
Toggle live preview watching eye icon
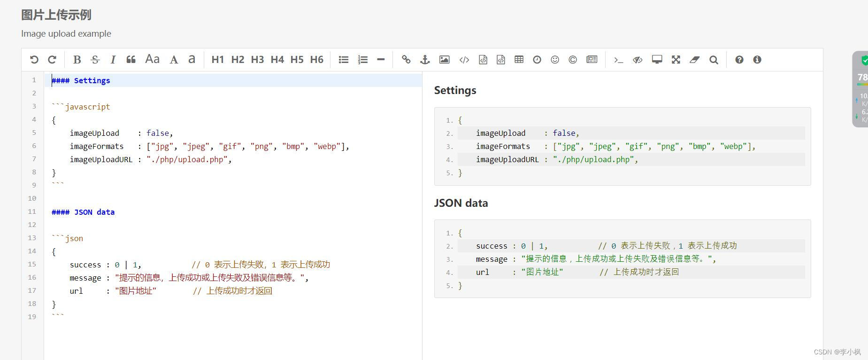638,60
